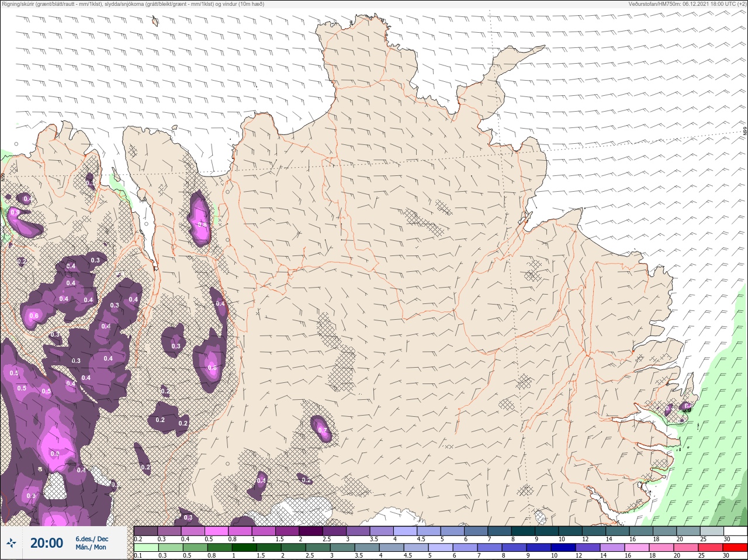The height and width of the screenshot is (560, 748).
Task: Select bottom legend swatch between 0.1 and 0.3
Action: point(146,548)
